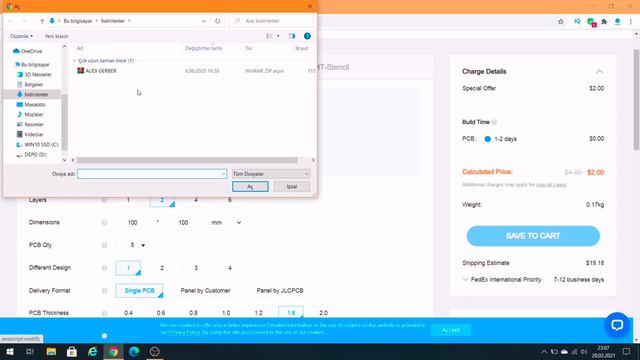
Task: Open the help icon in file dialog
Action: (307, 36)
